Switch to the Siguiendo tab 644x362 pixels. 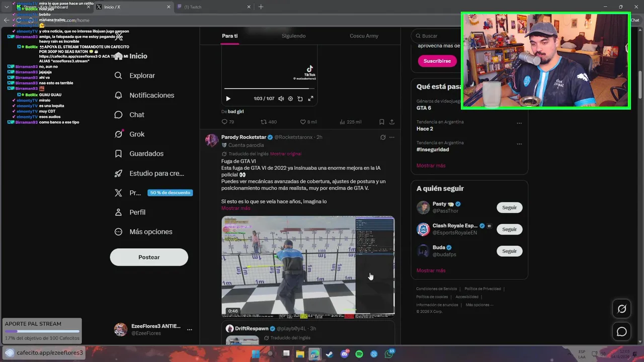(293, 36)
